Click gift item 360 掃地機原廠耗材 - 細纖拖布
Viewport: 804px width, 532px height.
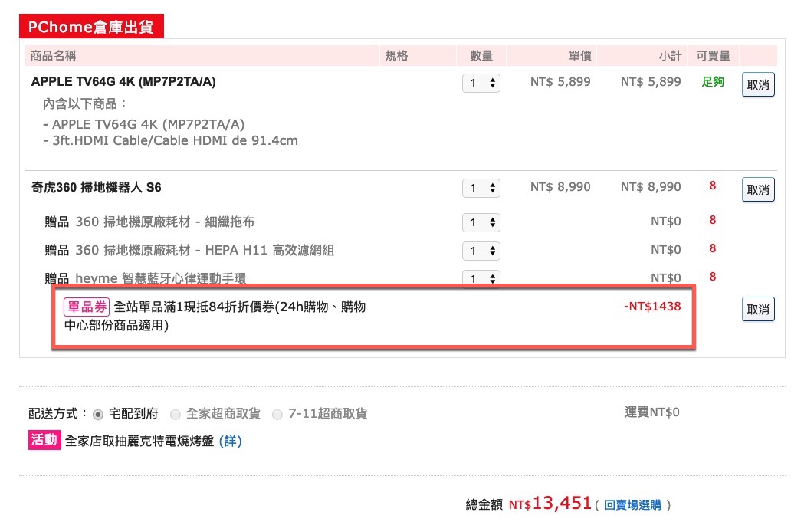coord(165,222)
